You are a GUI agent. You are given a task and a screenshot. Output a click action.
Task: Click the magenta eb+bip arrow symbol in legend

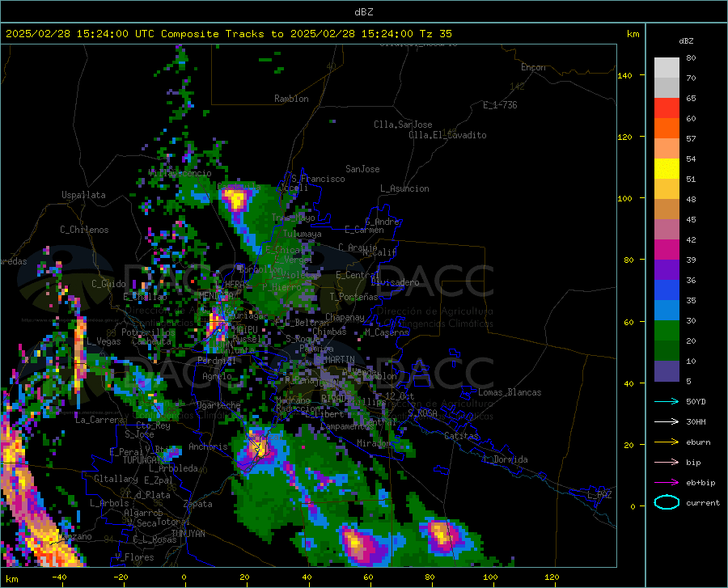click(667, 482)
